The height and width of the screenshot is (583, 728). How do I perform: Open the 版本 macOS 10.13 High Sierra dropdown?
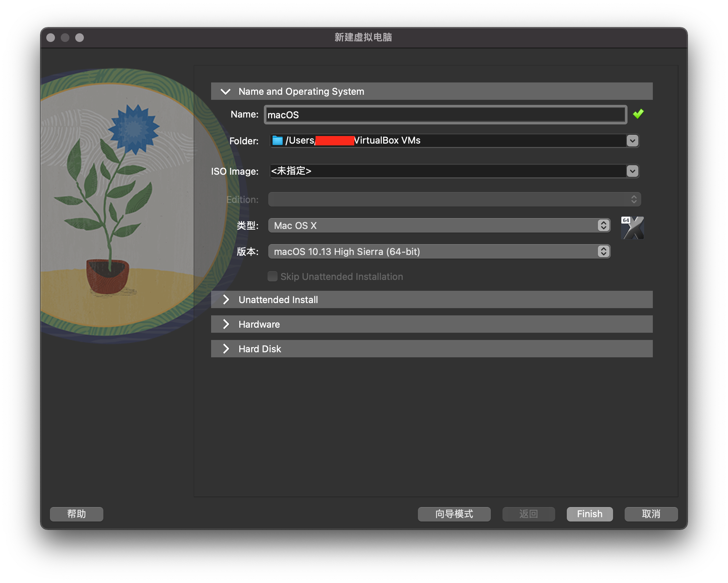[x=439, y=251]
